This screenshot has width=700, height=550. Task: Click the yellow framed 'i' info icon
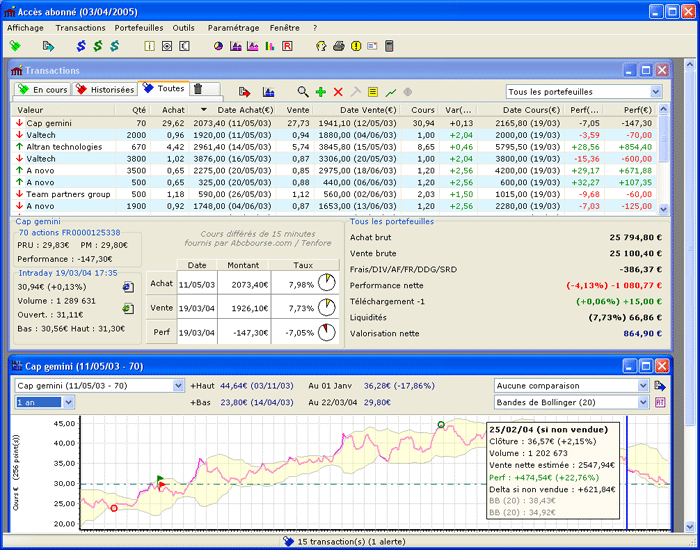pyautogui.click(x=150, y=46)
